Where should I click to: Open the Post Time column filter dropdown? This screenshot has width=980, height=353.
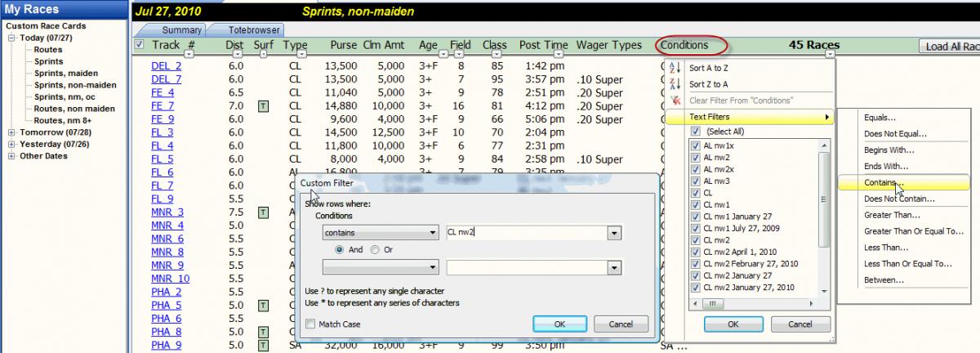[x=559, y=55]
